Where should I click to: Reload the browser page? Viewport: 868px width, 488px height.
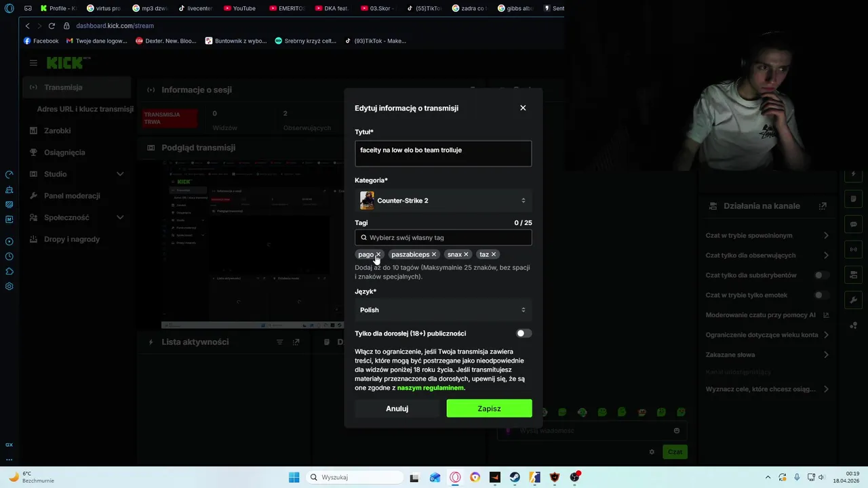pyautogui.click(x=52, y=26)
